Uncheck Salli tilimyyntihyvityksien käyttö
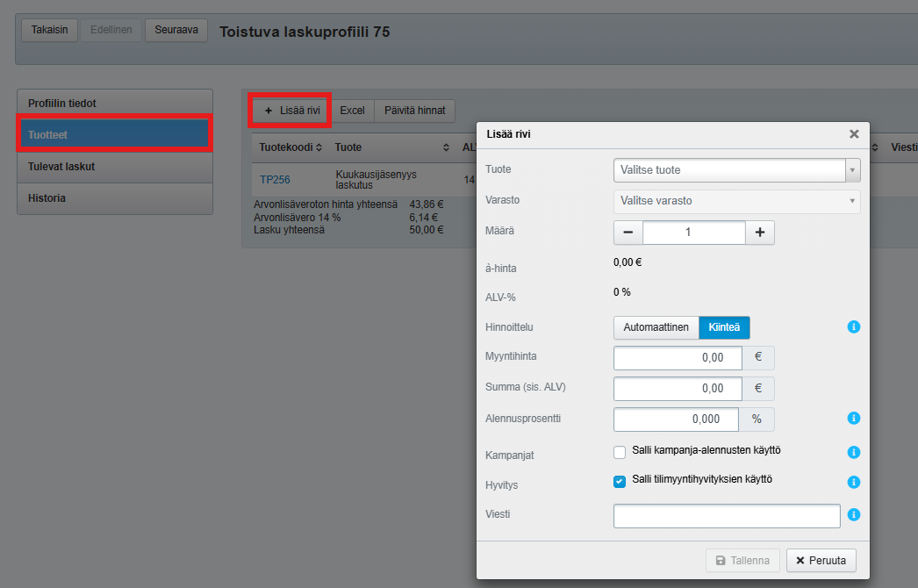 (620, 481)
